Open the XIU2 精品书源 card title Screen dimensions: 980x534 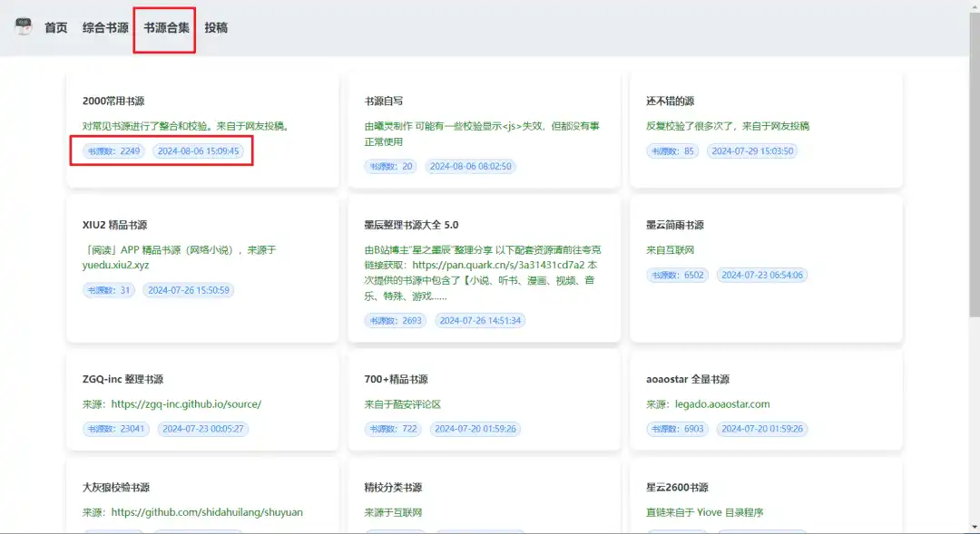(115, 225)
